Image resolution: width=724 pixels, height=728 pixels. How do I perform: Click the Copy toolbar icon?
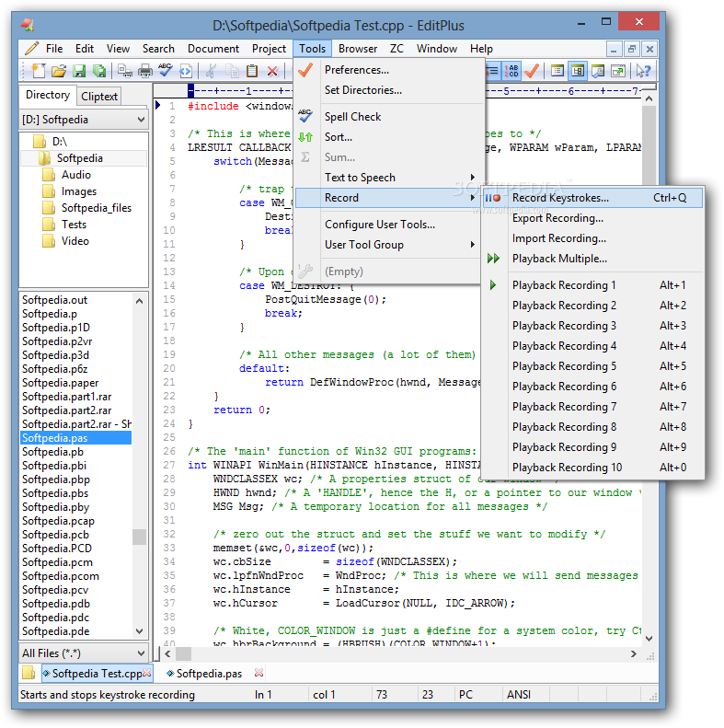click(x=232, y=71)
